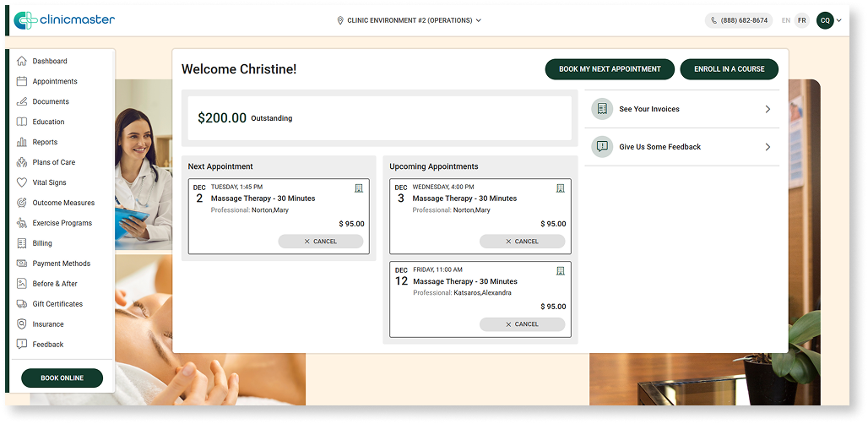Screen dimensions: 868x424
Task: Go to Payment Methods in sidebar
Action: pyautogui.click(x=61, y=264)
